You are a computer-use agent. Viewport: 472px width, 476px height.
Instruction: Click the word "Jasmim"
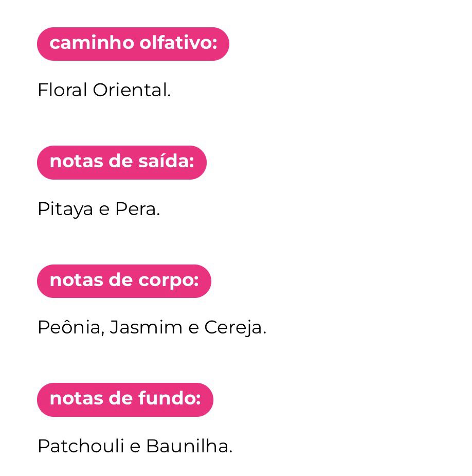click(x=146, y=328)
